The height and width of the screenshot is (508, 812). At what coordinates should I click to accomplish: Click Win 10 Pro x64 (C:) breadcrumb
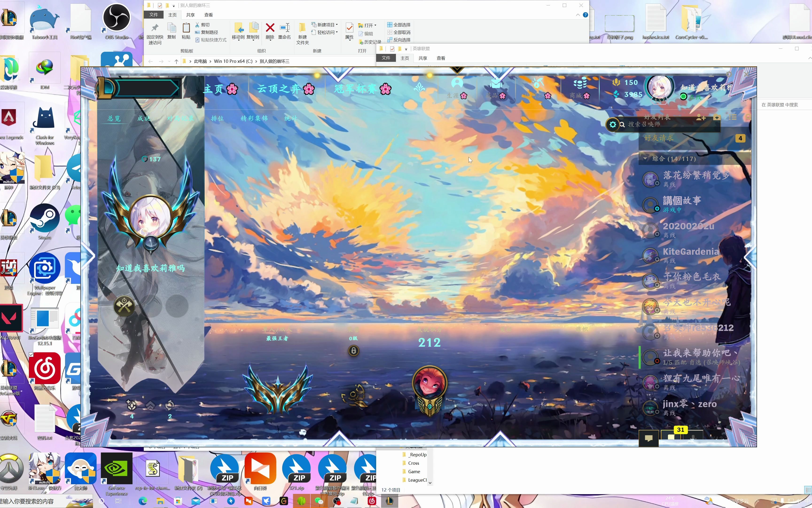pyautogui.click(x=233, y=61)
